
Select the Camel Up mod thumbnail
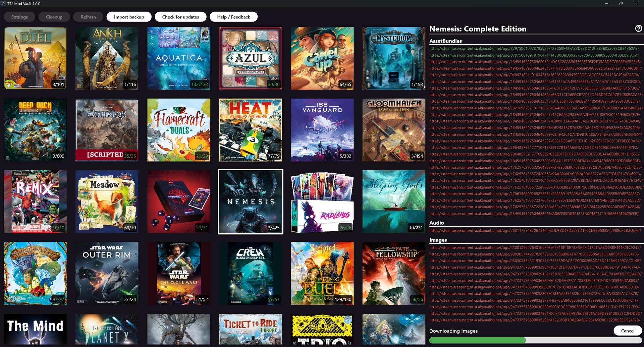pos(322,58)
